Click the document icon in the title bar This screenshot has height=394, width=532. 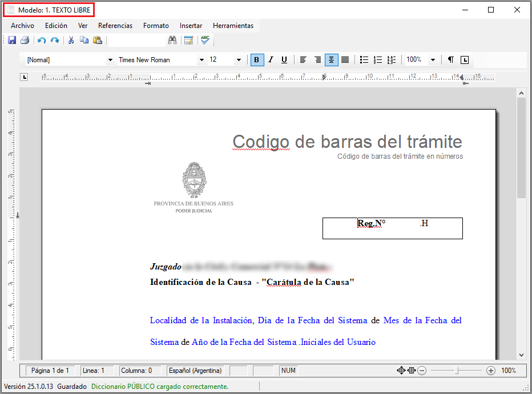tap(11, 10)
